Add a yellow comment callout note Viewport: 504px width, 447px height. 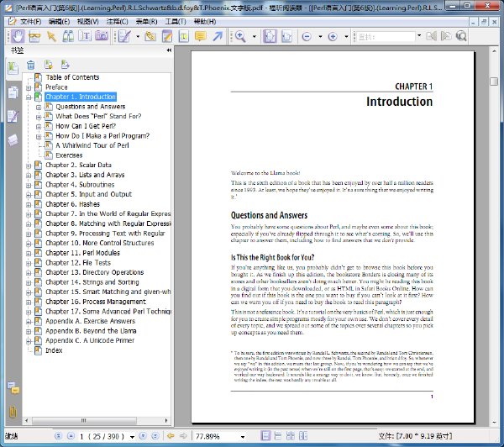tap(200, 36)
